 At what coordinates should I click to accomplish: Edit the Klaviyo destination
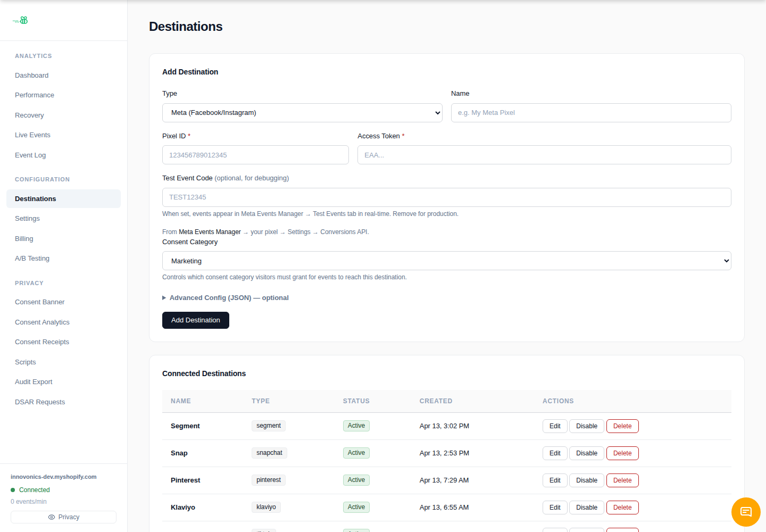[x=555, y=508]
